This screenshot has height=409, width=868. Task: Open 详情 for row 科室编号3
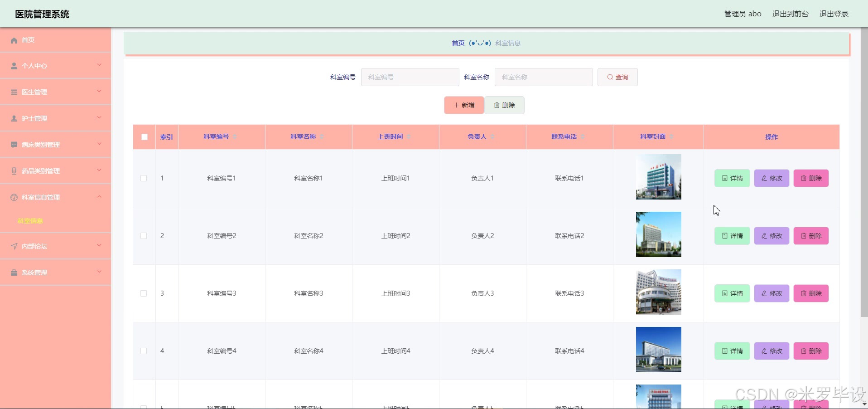pyautogui.click(x=732, y=293)
